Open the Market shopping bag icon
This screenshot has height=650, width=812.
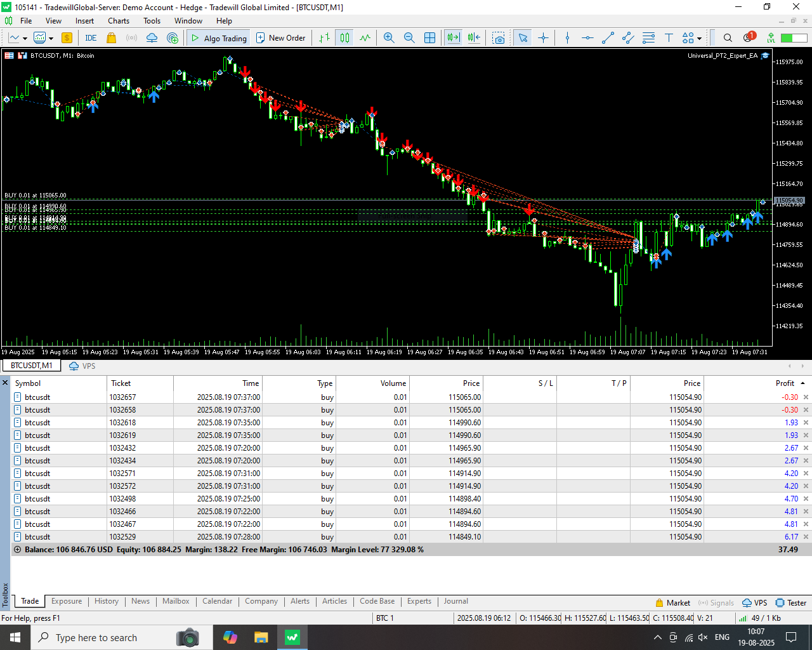(112, 38)
